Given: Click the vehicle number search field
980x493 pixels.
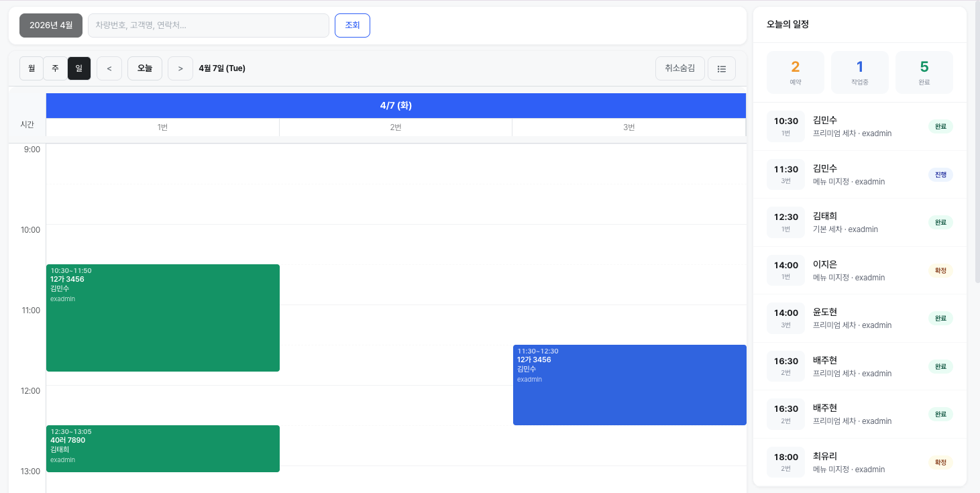Looking at the screenshot, I should click(208, 25).
